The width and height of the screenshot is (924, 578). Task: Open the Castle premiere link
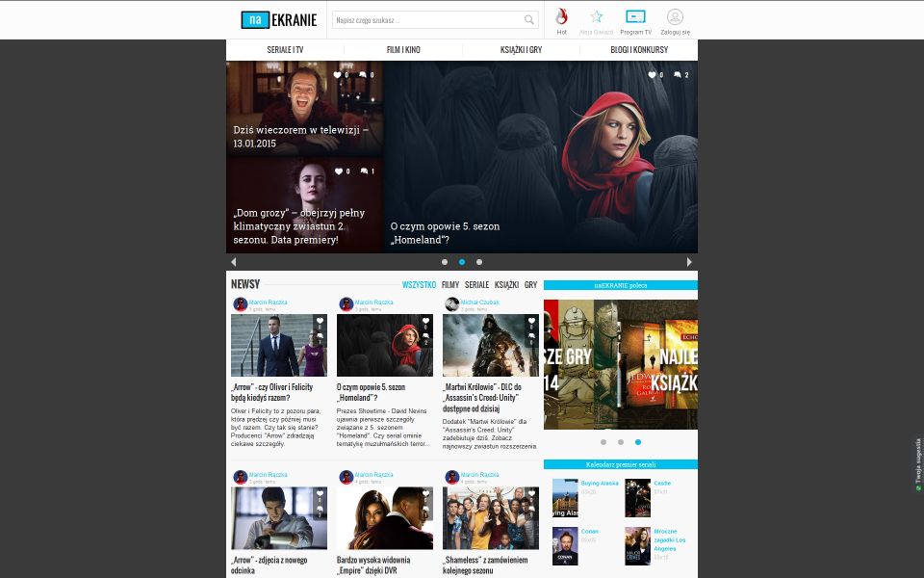662,483
